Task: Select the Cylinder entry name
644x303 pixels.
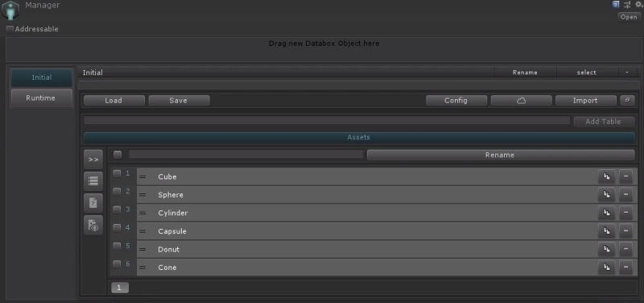Action: pos(173,213)
